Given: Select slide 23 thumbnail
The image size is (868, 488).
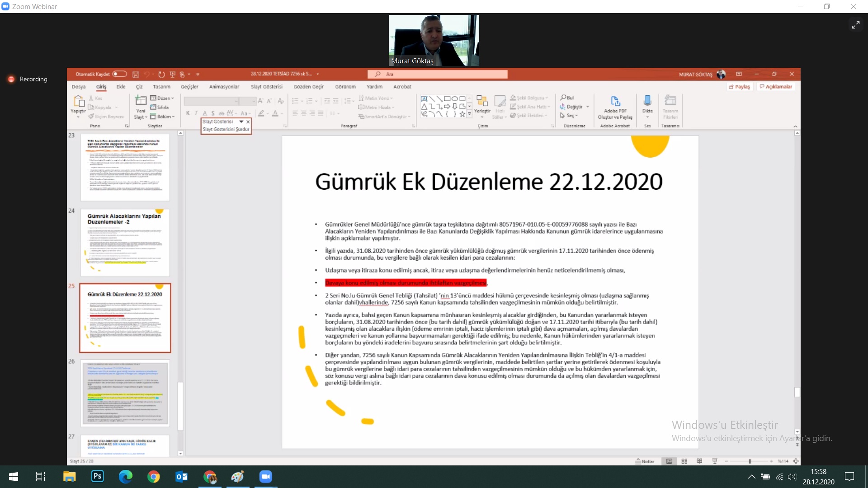Looking at the screenshot, I should (x=125, y=167).
